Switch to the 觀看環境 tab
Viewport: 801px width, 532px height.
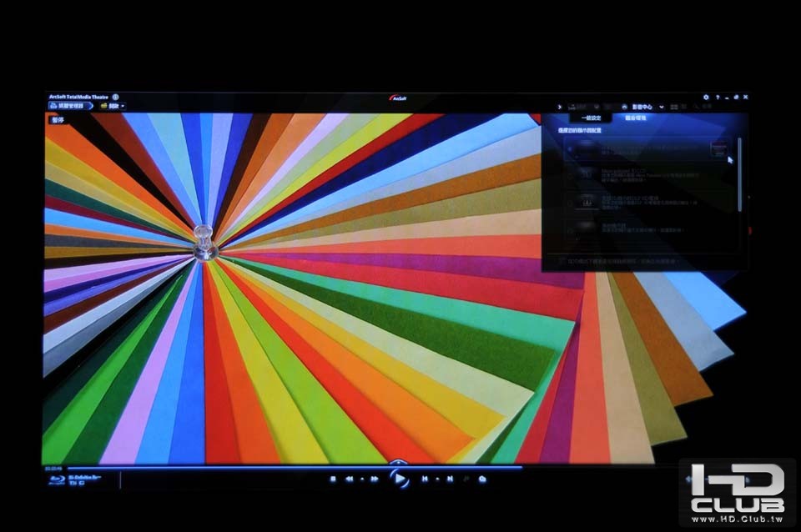[636, 118]
